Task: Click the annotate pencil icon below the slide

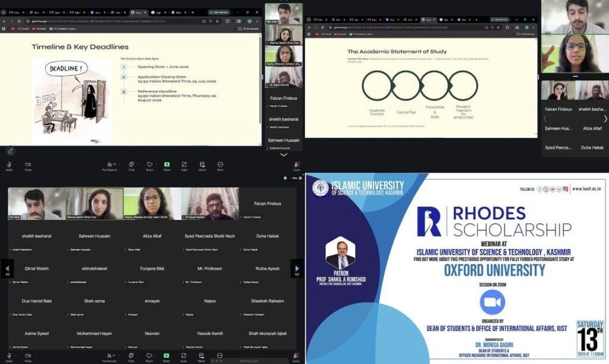Action: 11,150
